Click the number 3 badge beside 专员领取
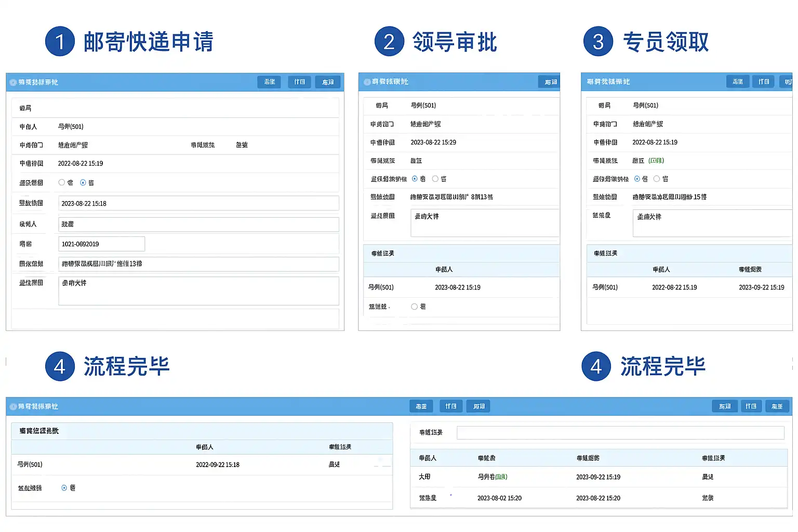Screen dimensions: 798x532 (x=598, y=42)
